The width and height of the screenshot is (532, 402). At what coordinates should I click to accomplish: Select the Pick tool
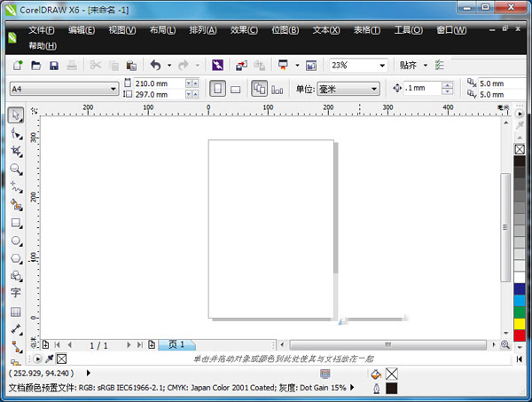coord(16,115)
